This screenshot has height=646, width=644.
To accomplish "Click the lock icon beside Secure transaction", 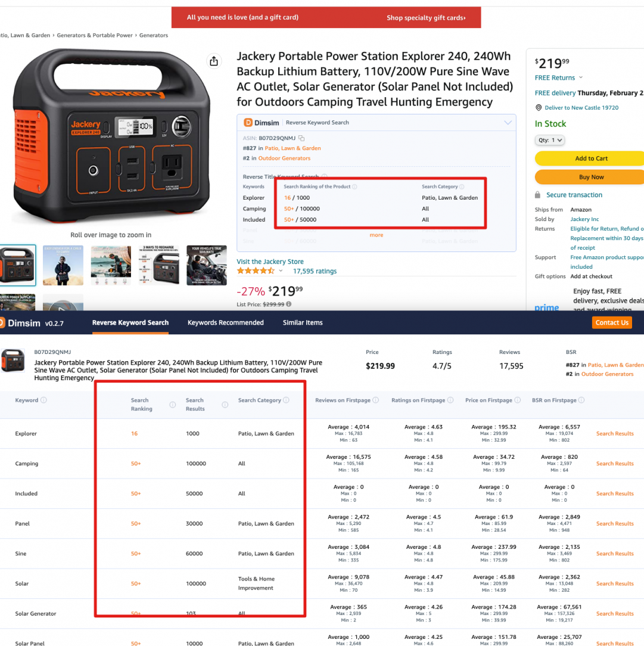I will tap(537, 195).
